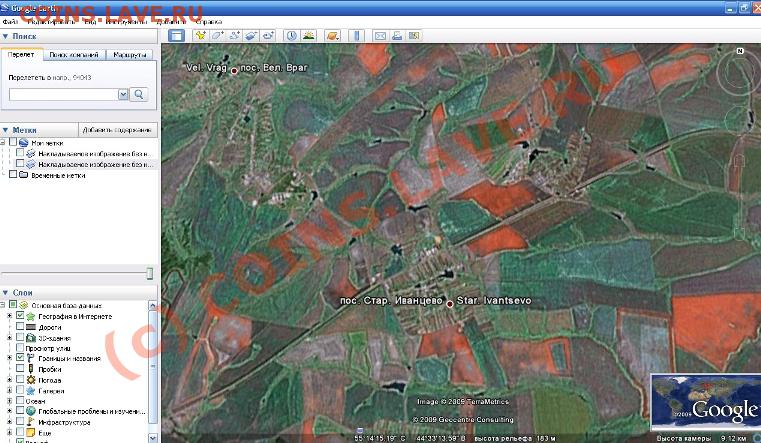The height and width of the screenshot is (443, 761).
Task: Expand the Инфраструктура tree node
Action: pos(9,422)
